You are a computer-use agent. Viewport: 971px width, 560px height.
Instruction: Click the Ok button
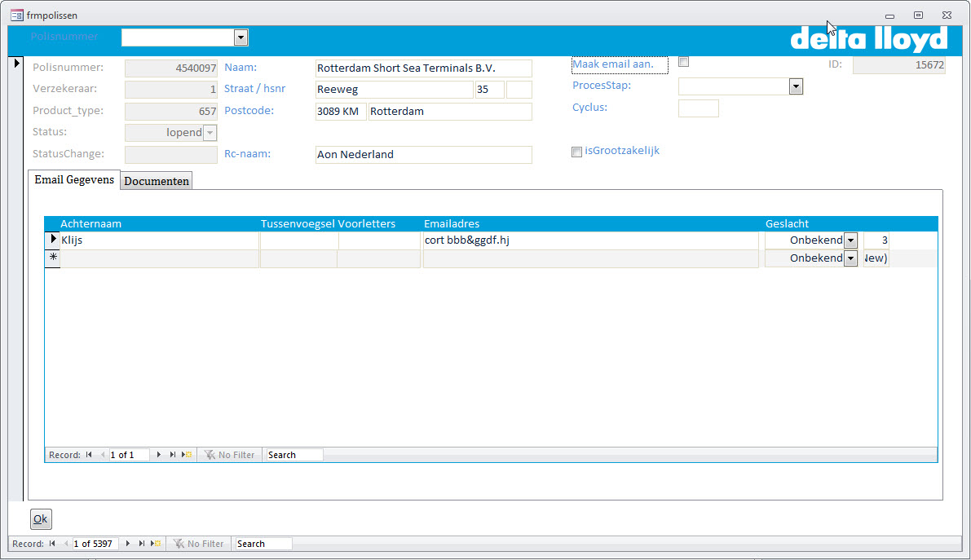click(40, 519)
